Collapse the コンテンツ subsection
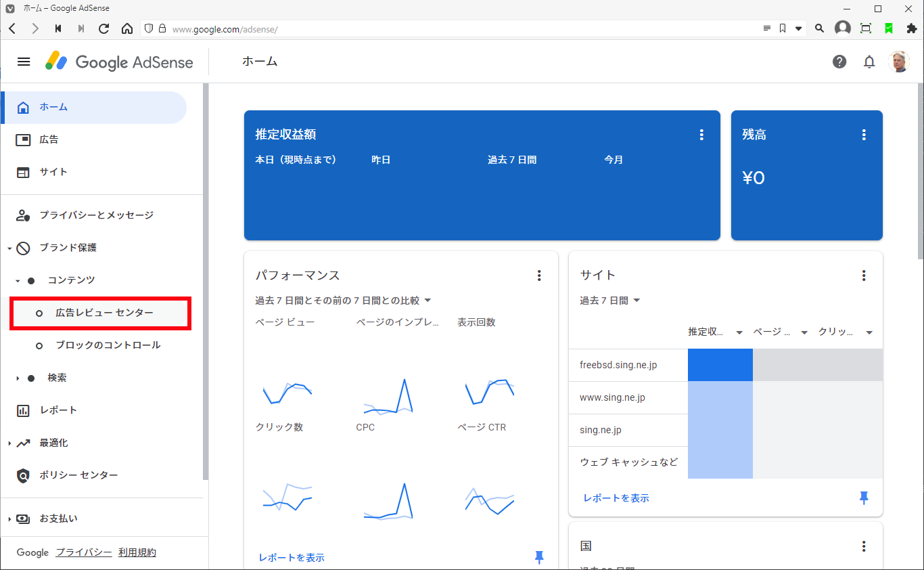The width and height of the screenshot is (924, 570). point(18,281)
